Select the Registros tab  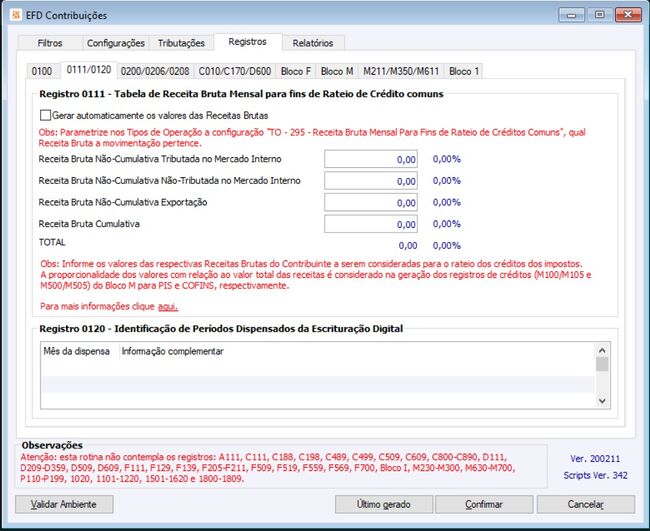(x=247, y=42)
